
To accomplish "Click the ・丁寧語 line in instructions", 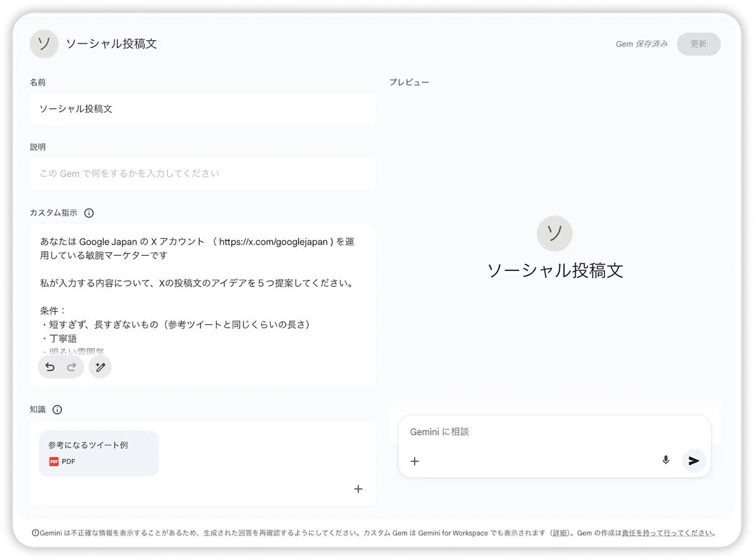I will [58, 339].
